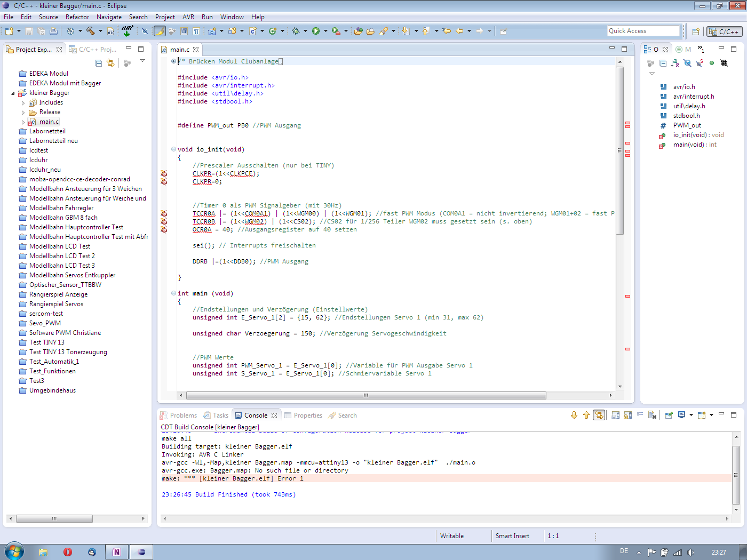Image resolution: width=747 pixels, height=560 pixels.
Task: Toggle Link with Editor in Project Explorer
Action: [x=110, y=63]
